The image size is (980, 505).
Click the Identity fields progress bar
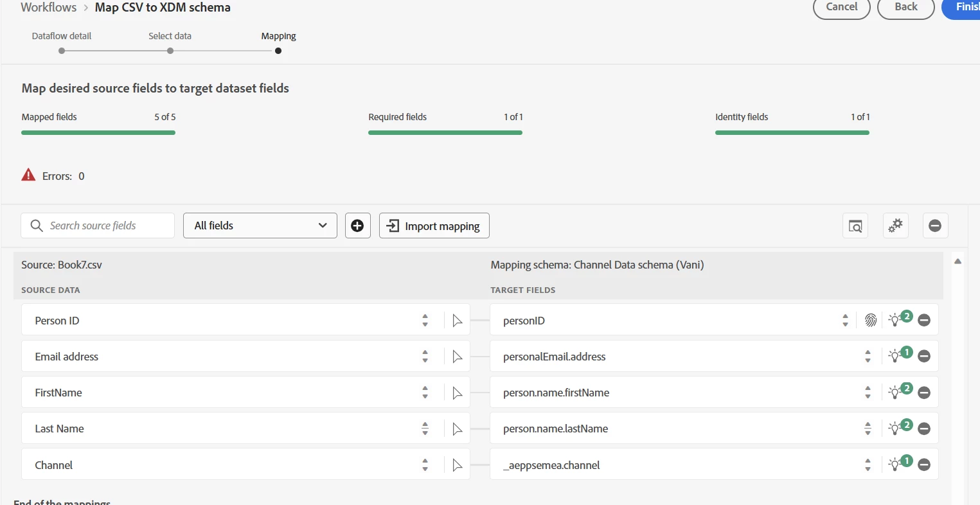[x=792, y=132]
